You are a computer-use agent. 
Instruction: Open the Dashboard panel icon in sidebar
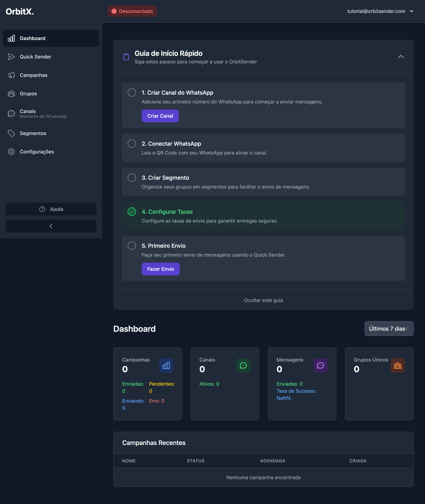point(11,38)
